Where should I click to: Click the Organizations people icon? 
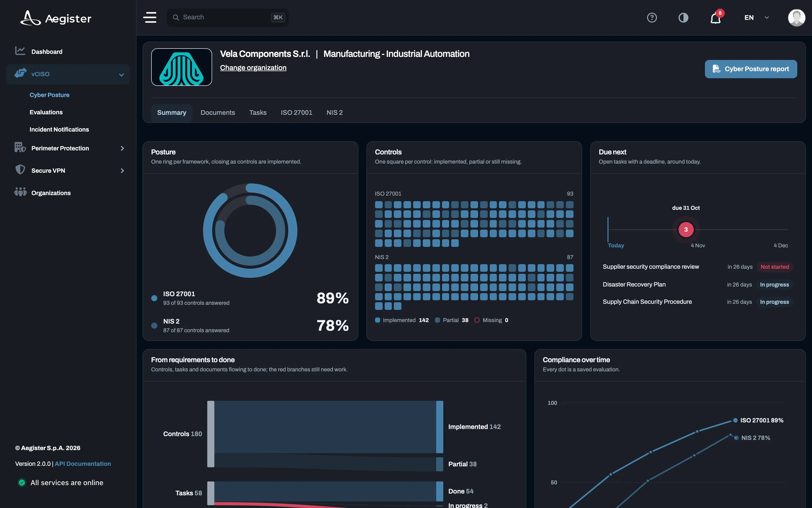point(20,192)
